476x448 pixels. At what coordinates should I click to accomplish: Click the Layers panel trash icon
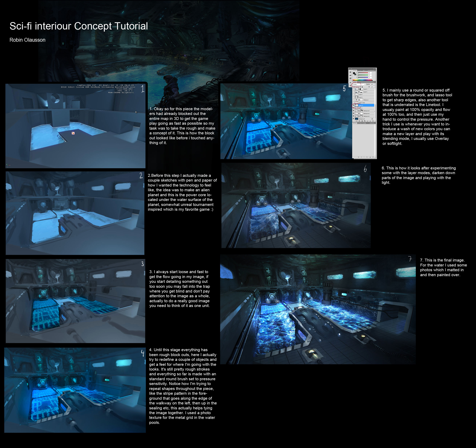point(373,121)
